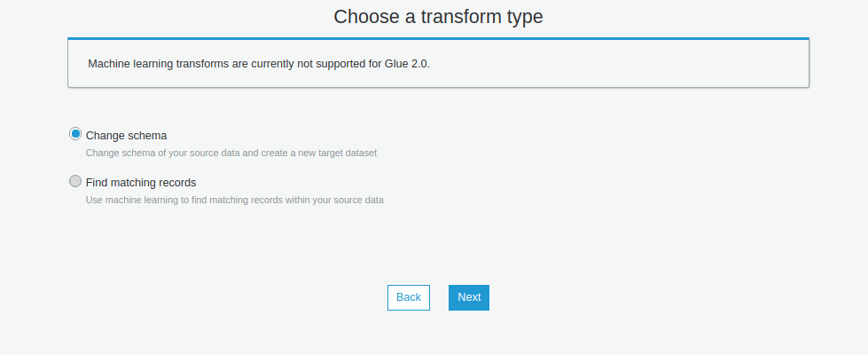Click the blue top border of notice banner
Image resolution: width=868 pixels, height=355 pixels.
pos(438,38)
